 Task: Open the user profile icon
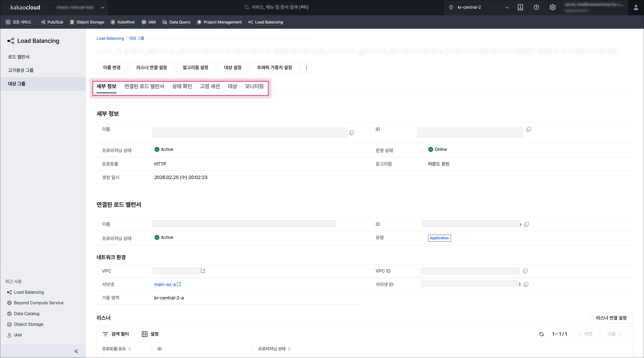tap(636, 7)
